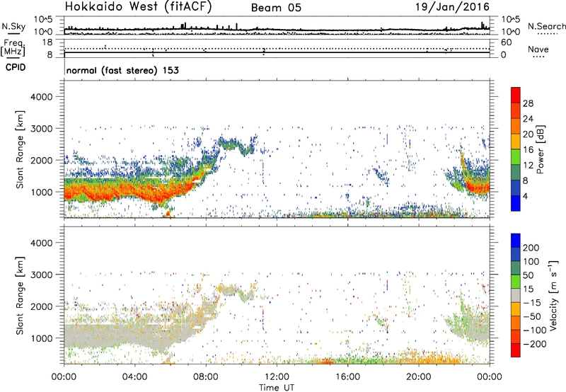The image size is (566, 392).
Task: Click the 'Time UT' axis label
Action: (277, 388)
